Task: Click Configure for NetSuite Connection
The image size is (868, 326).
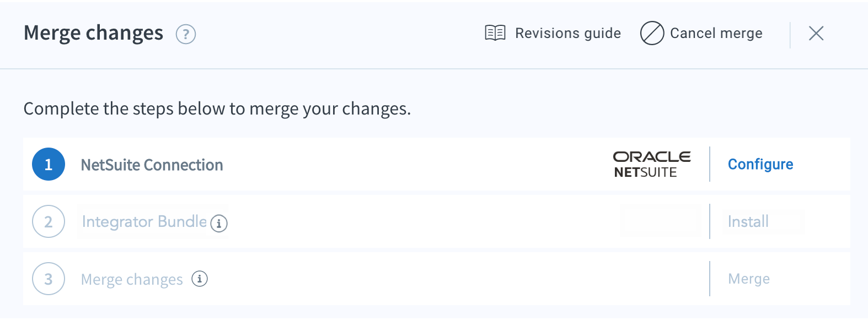Action: point(760,164)
